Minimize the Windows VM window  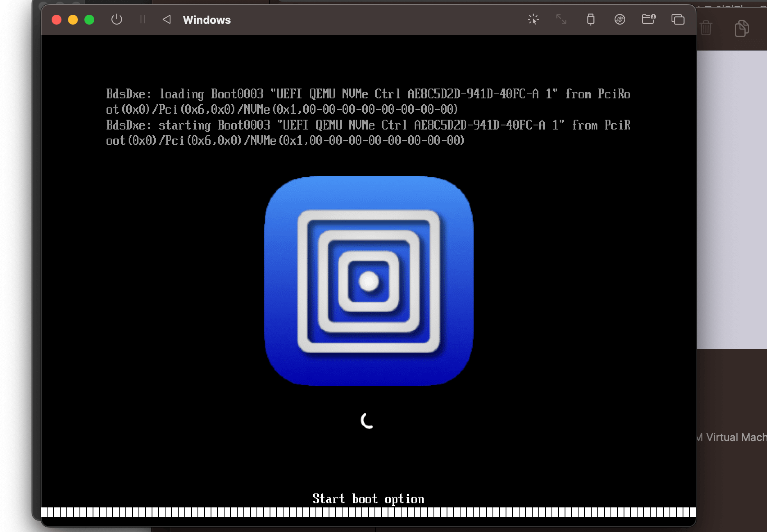click(73, 20)
